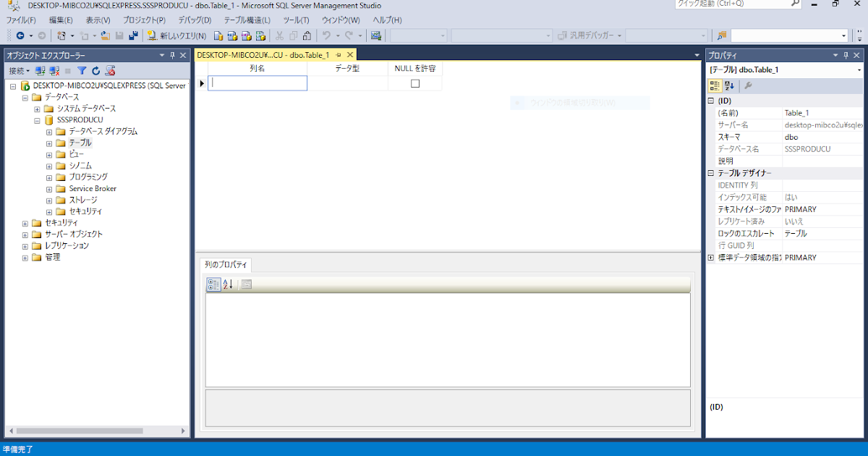Open the テーブル構造(L) menu
This screenshot has width=868, height=456.
[247, 20]
